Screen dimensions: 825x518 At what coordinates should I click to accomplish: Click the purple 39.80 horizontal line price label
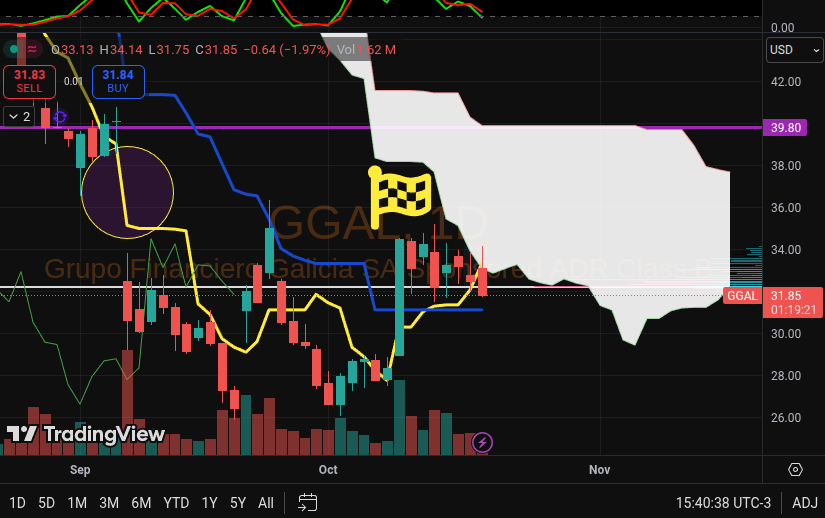coord(785,128)
